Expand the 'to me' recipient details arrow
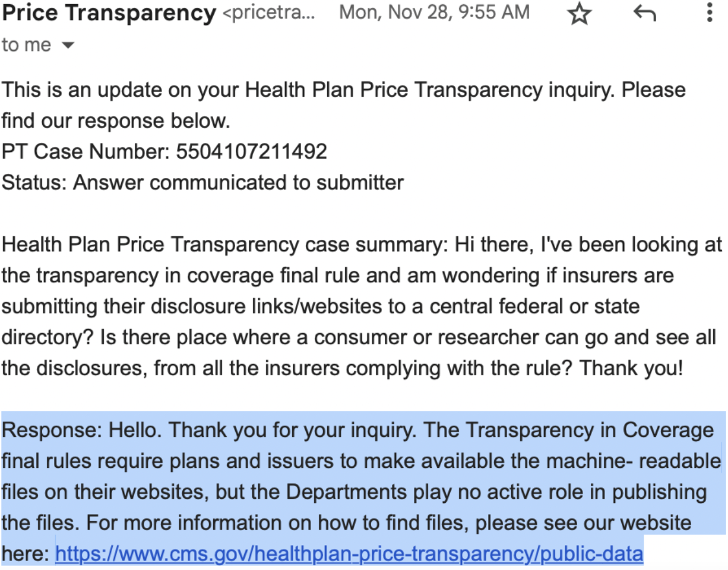728x570 pixels. pos(68,46)
